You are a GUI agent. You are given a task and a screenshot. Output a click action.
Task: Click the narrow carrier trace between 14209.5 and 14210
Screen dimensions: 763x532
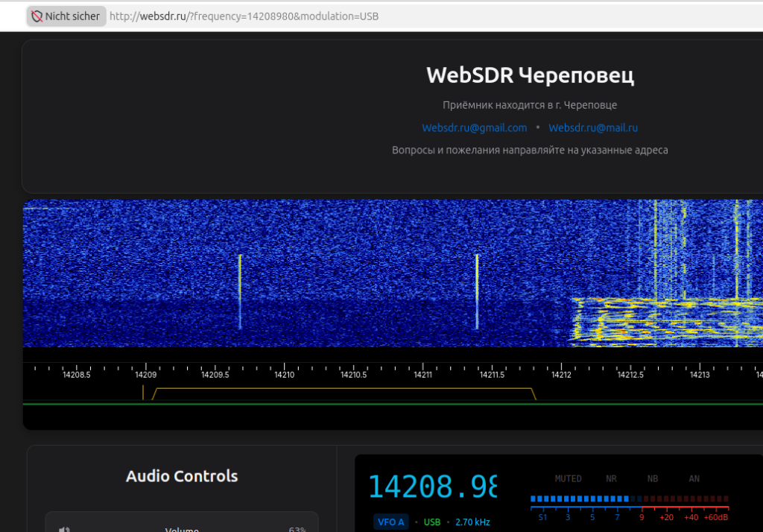tap(240, 292)
